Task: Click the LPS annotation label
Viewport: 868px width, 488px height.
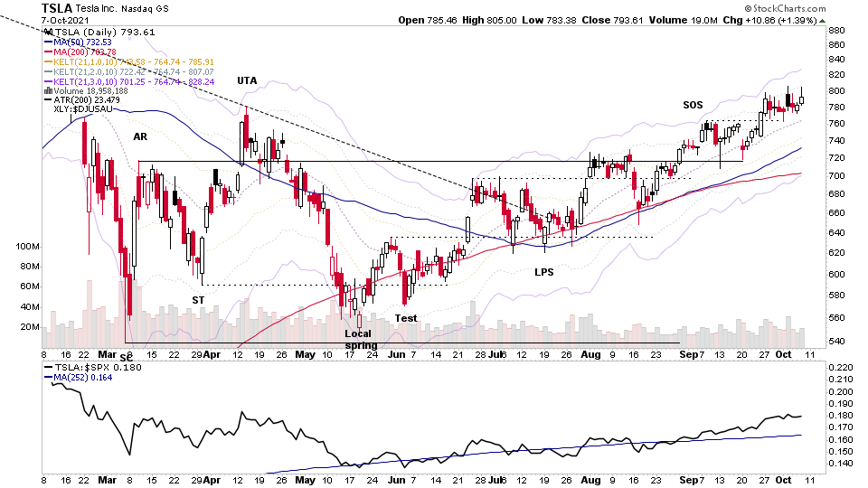Action: (544, 272)
